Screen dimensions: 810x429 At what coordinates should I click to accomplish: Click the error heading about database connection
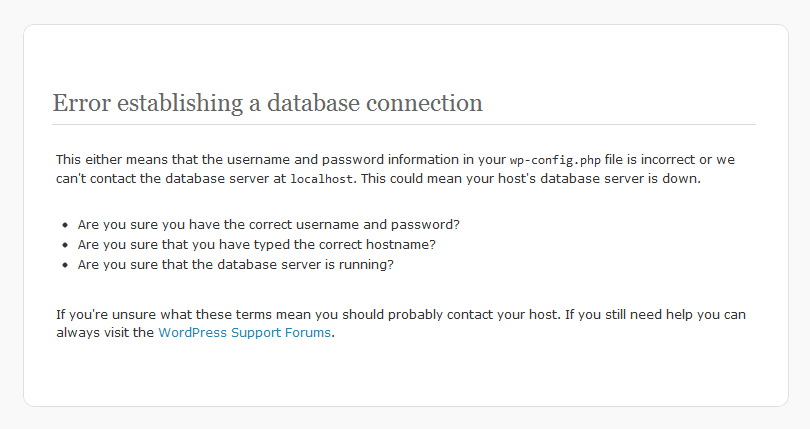point(268,103)
